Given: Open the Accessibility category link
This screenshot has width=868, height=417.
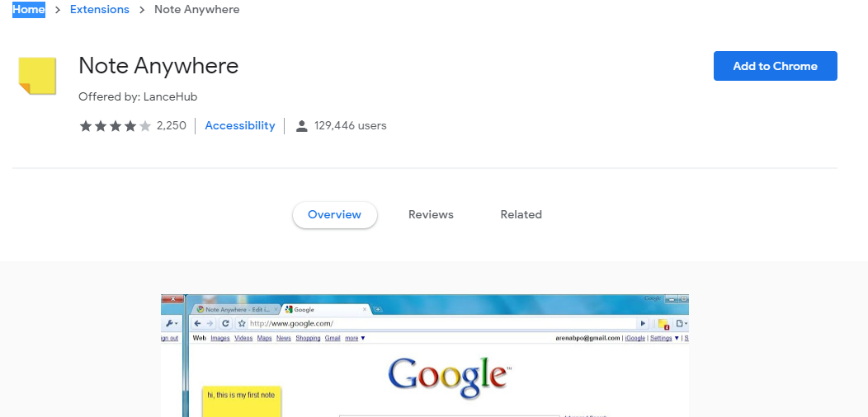Looking at the screenshot, I should [240, 125].
